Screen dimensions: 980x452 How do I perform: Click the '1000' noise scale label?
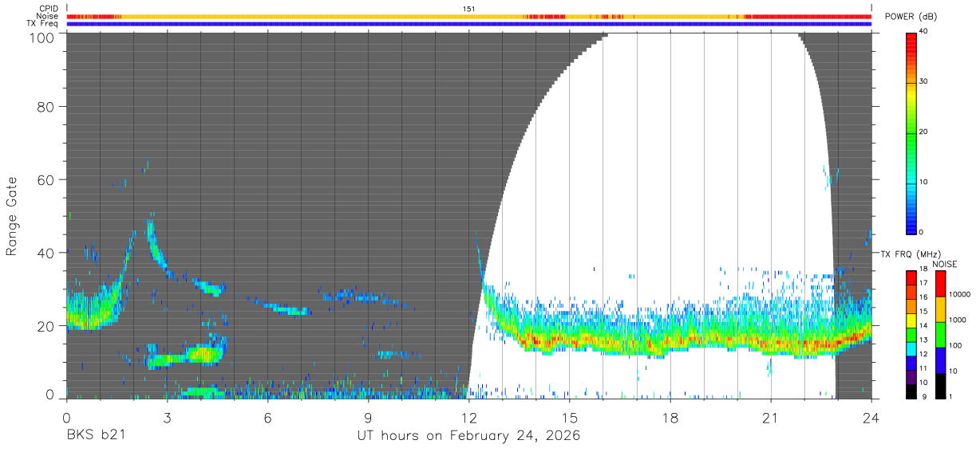coord(957,321)
